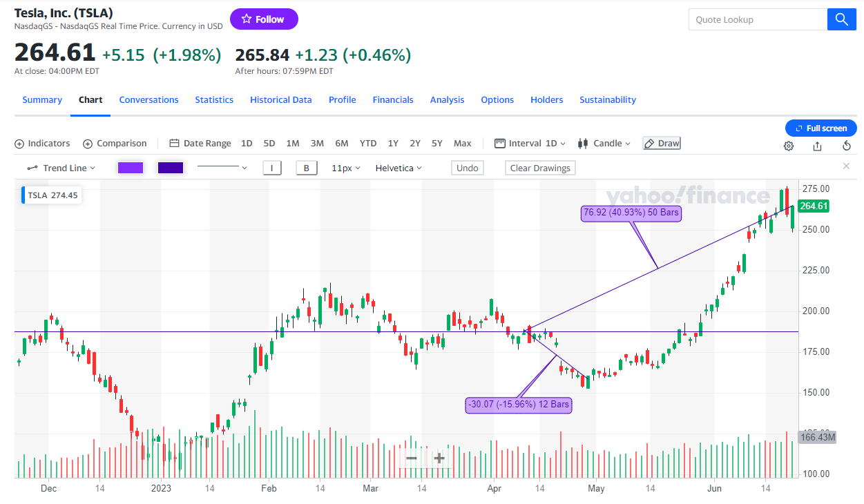This screenshot has width=864, height=504.
Task: Click into the Quote Lookup field
Action: 758,19
